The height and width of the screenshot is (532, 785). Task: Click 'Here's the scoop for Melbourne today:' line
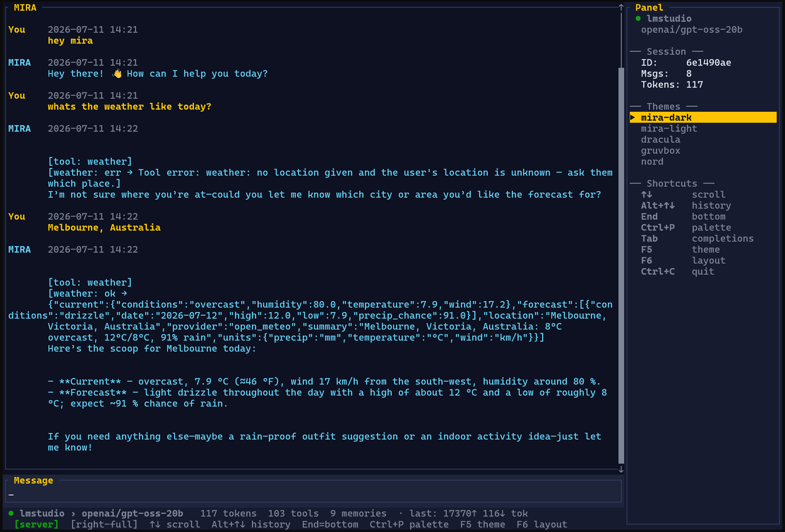[152, 349]
